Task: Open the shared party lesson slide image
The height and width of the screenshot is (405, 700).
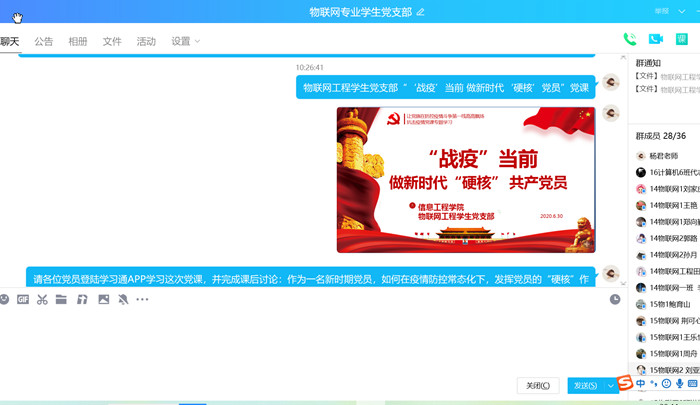Action: [x=465, y=180]
